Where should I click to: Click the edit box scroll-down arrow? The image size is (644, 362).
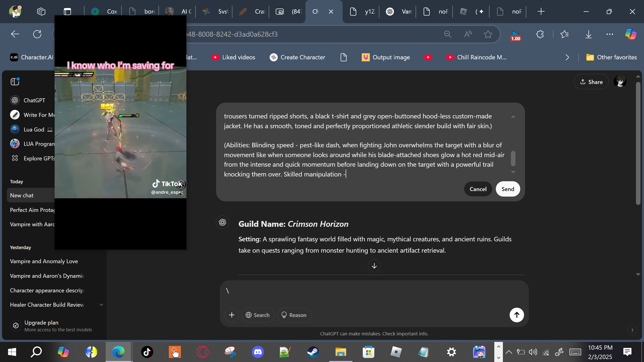(x=513, y=172)
